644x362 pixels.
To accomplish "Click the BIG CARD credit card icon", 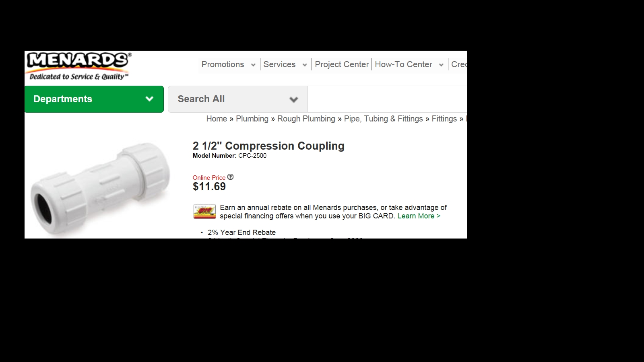I will (x=204, y=212).
